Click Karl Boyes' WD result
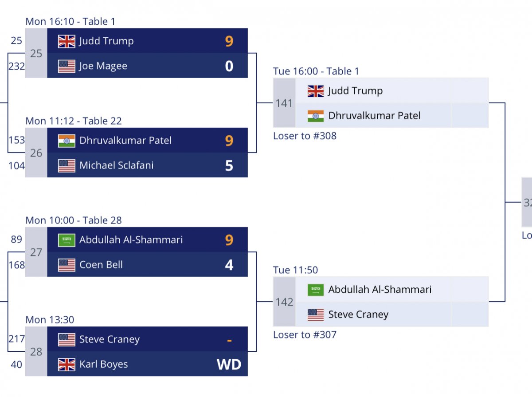The width and height of the screenshot is (532, 397). [x=229, y=364]
